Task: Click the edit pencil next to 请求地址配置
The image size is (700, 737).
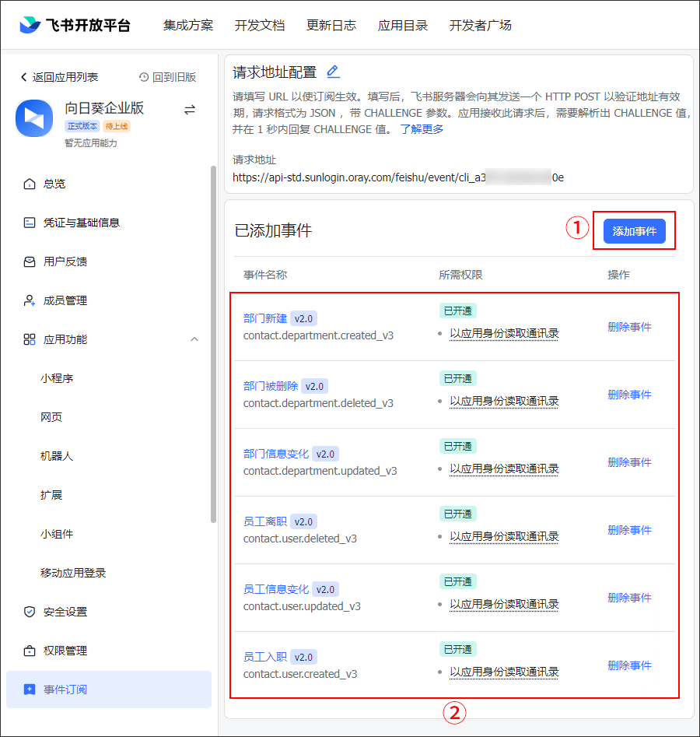Action: 333,72
